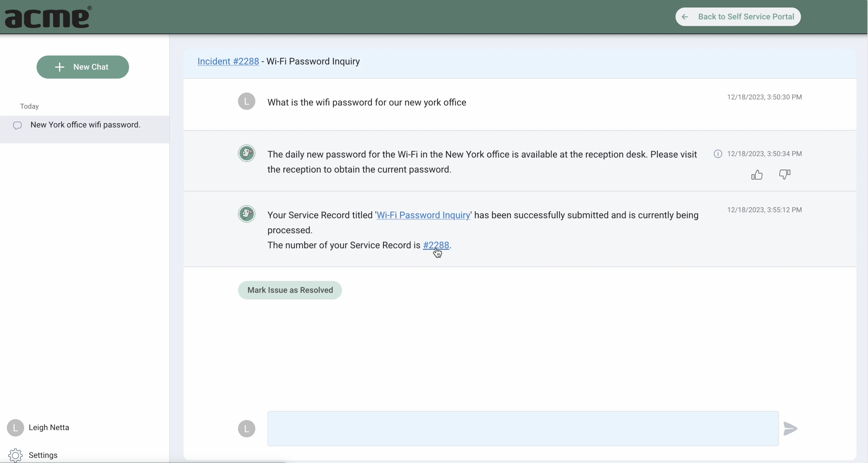868x463 pixels.
Task: Select the New York office wifi password conversation
Action: pos(85,125)
